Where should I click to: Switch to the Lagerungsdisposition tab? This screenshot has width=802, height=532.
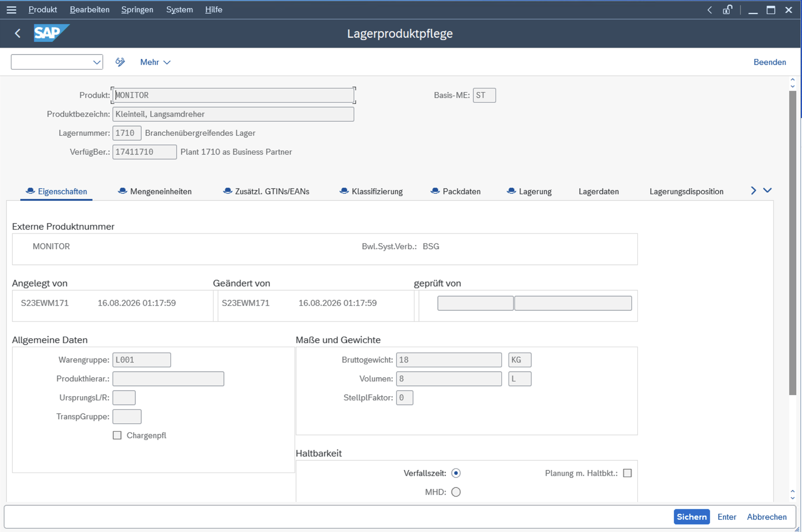click(x=686, y=192)
